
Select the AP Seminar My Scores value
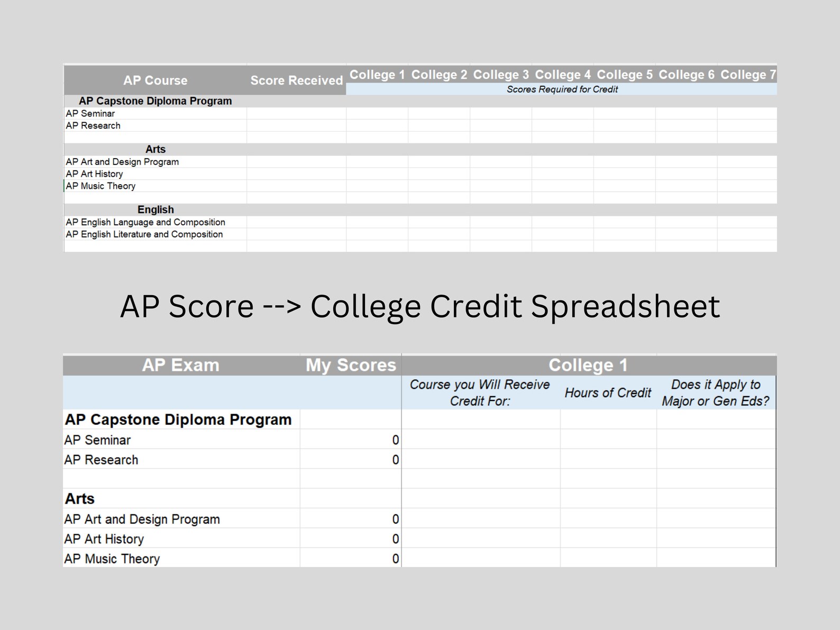tap(351, 440)
